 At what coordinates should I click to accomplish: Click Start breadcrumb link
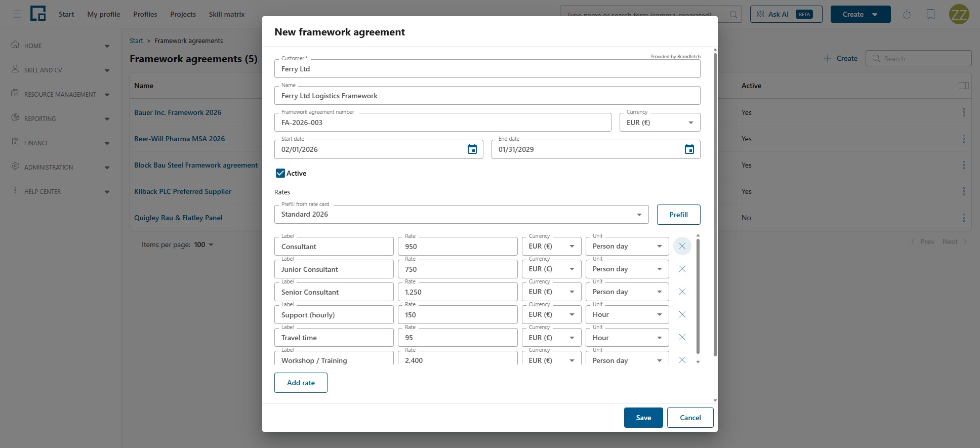click(136, 40)
